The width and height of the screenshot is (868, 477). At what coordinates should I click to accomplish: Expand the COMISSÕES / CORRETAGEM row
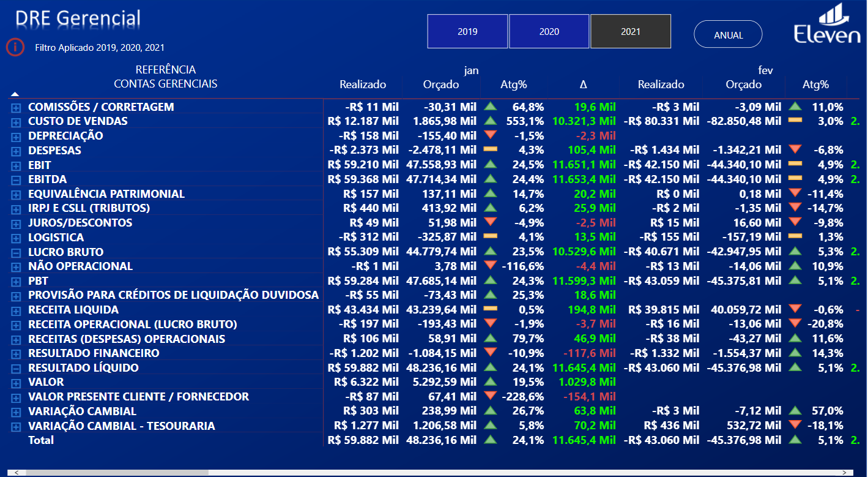[16, 107]
